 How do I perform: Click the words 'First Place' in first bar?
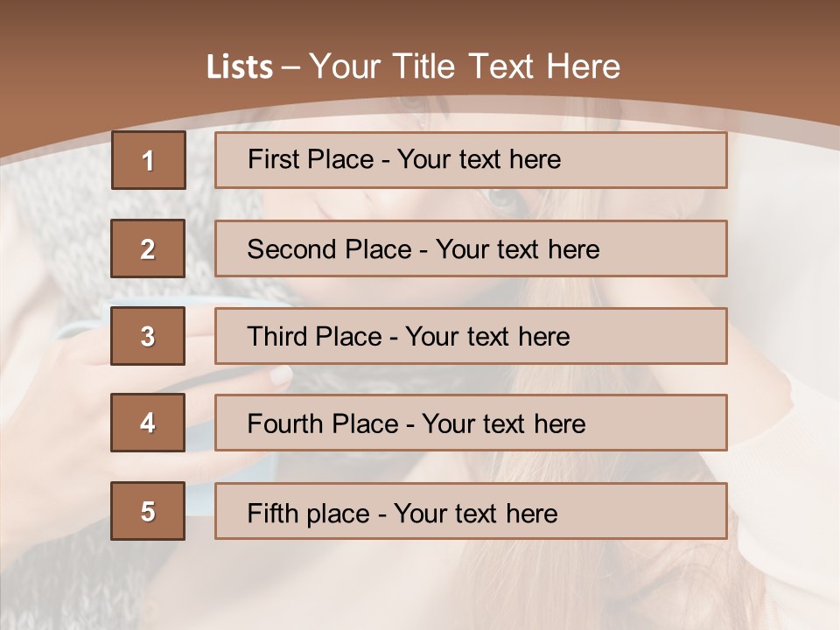point(311,159)
